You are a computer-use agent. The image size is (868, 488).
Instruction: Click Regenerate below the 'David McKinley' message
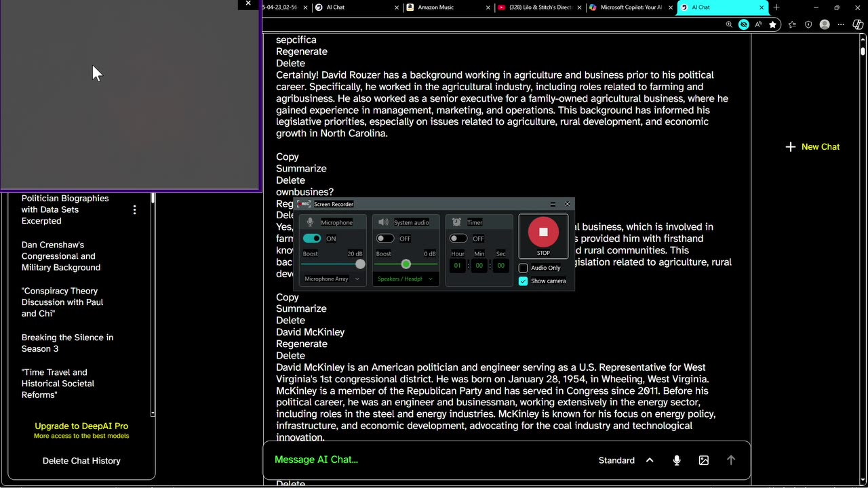(x=302, y=344)
